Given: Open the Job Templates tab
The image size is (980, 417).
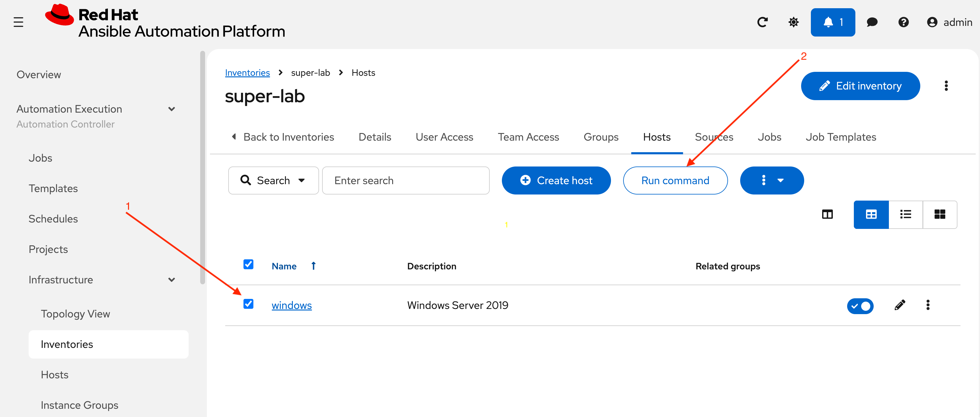Looking at the screenshot, I should [840, 137].
